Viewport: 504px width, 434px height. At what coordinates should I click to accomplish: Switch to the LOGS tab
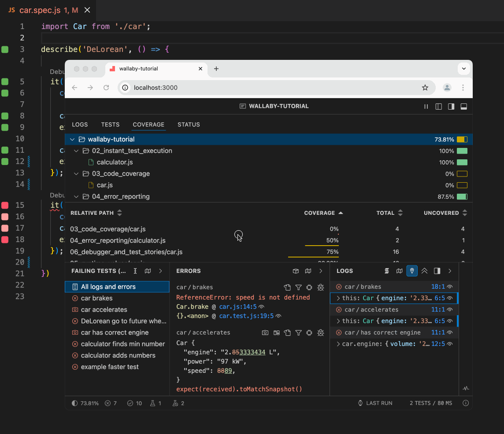(80, 125)
